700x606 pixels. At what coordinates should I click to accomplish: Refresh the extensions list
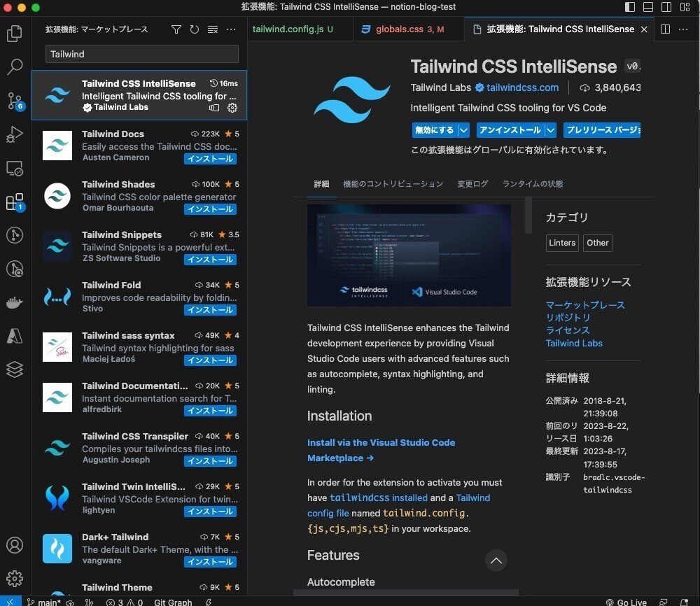tap(193, 29)
